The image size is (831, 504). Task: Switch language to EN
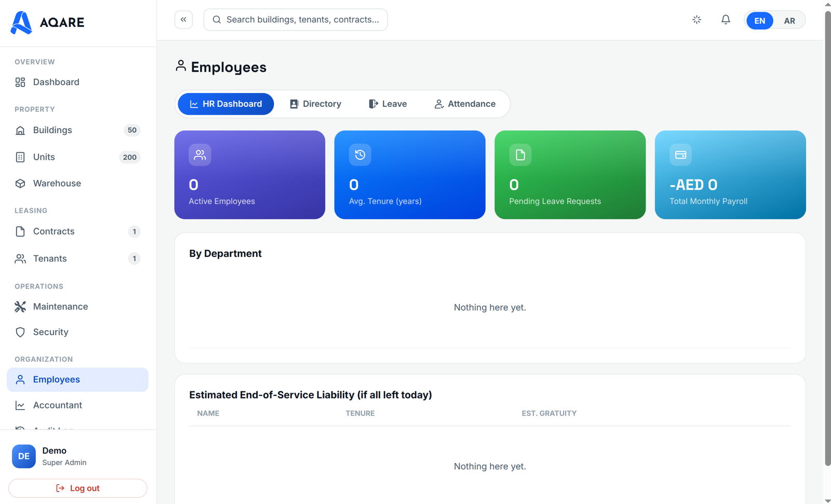pos(760,21)
